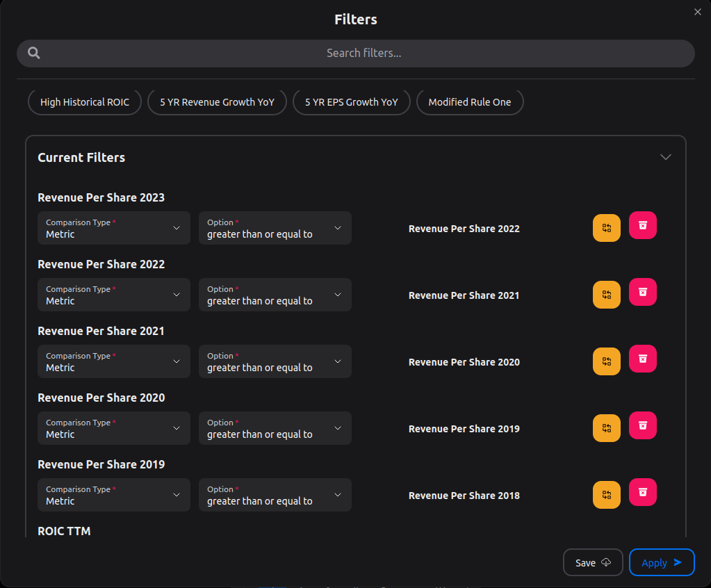Open Comparison Type dropdown for Revenue Per Share 2020
The image size is (711, 588).
coord(114,428)
